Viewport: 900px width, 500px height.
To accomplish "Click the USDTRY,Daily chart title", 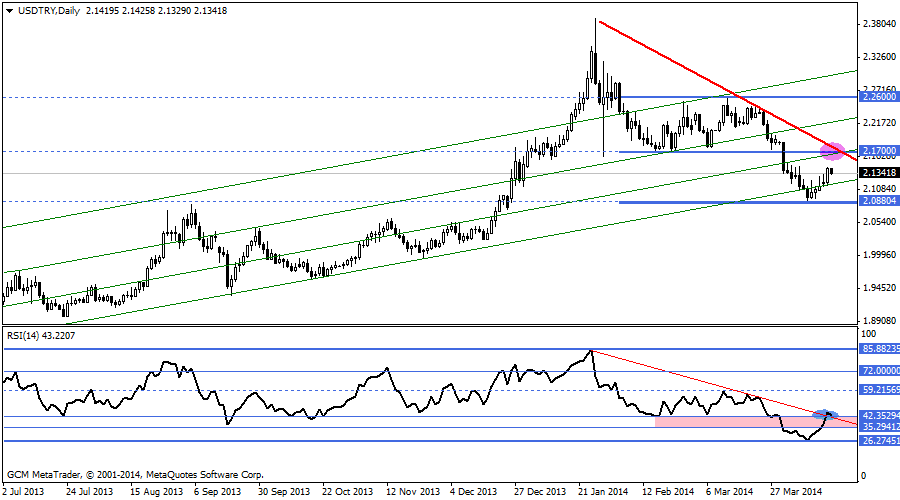I will 49,10.
